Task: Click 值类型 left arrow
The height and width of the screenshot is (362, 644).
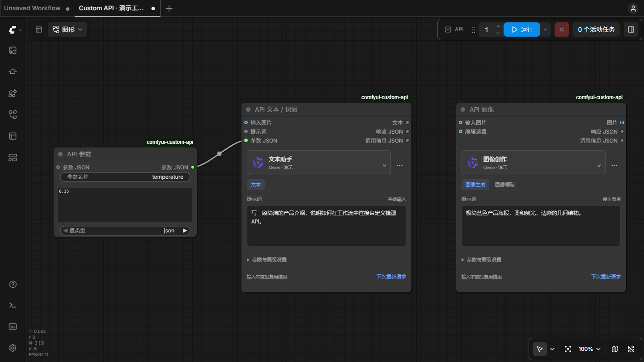Action: pos(65,231)
